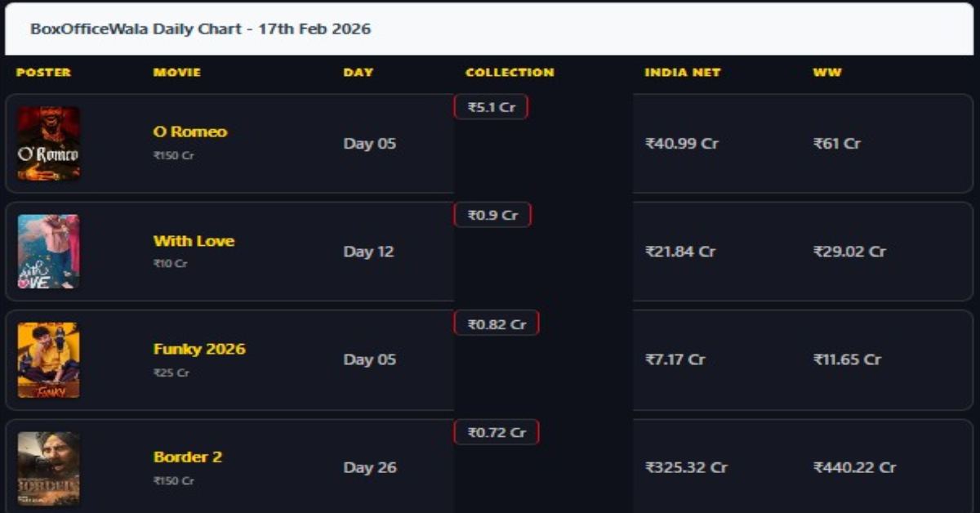This screenshot has width=980, height=513.
Task: Click the ₹0.72 Cr collection badge
Action: click(496, 431)
